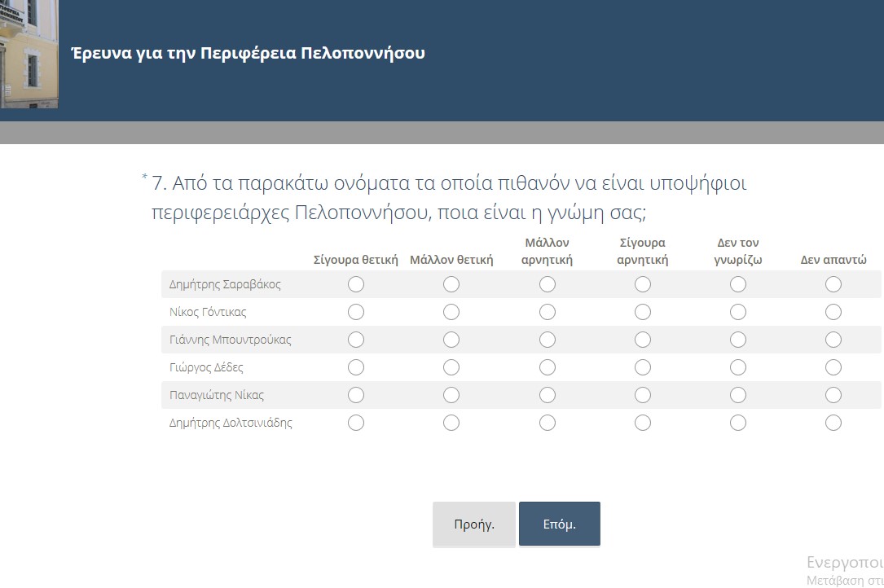The width and height of the screenshot is (884, 588).
Task: Pick 'Δεν τον γνωρίζω' for Γιάννης Μπουντρούκας
Action: (x=738, y=340)
